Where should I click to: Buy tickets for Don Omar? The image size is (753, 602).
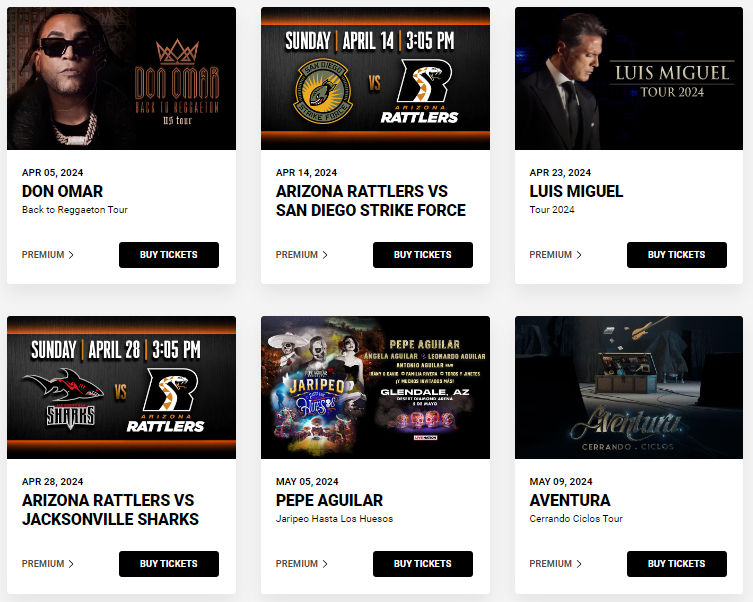tap(169, 255)
